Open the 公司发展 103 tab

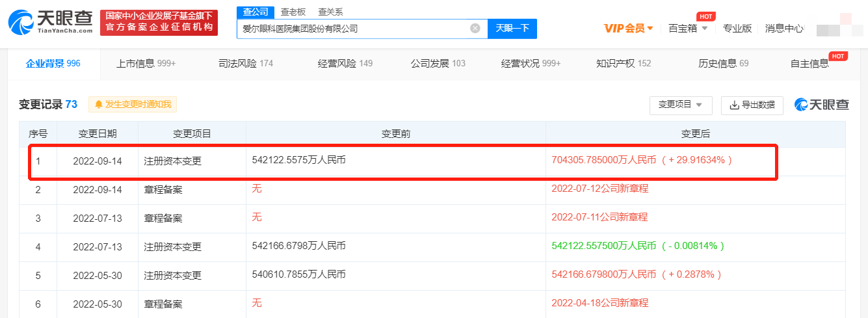click(438, 64)
